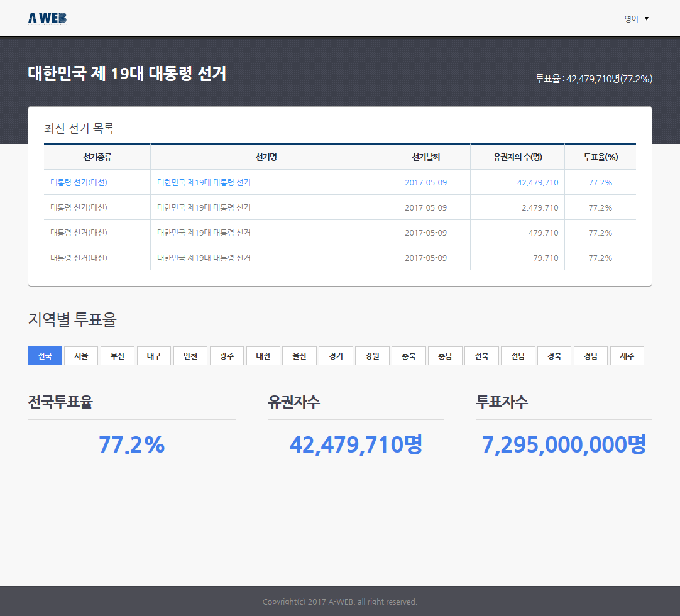
Task: Click the A-WEB logo
Action: [x=47, y=18]
